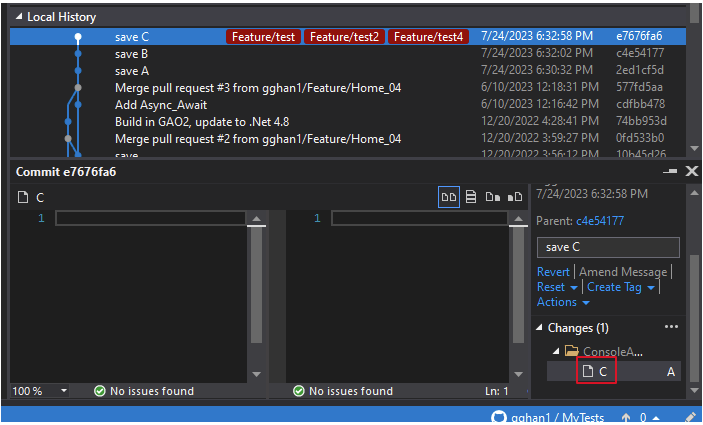
Task: Open the Reset dropdown
Action: [557, 287]
